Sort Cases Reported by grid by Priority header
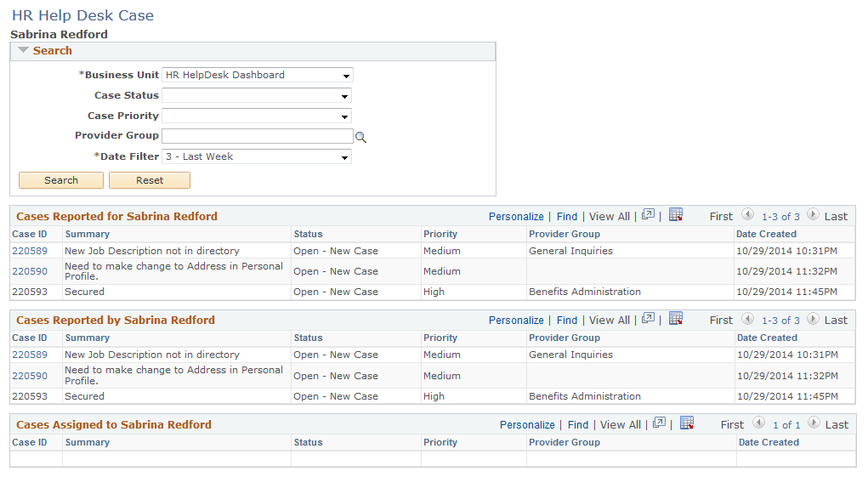 (x=440, y=338)
